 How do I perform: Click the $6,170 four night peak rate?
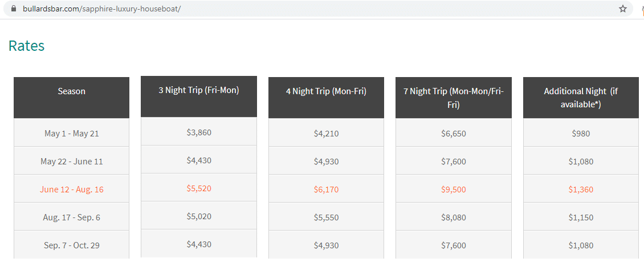pyautogui.click(x=326, y=189)
